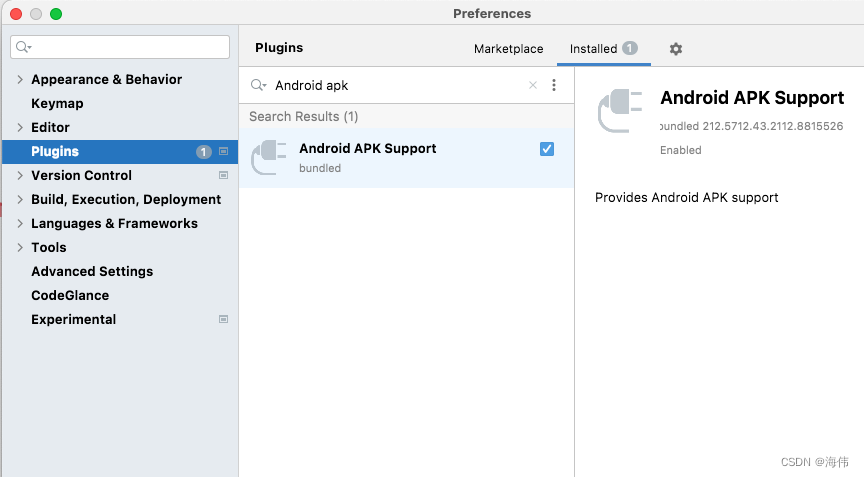This screenshot has width=864, height=477.
Task: Click the sidebar settings search magnifier
Action: tap(23, 47)
